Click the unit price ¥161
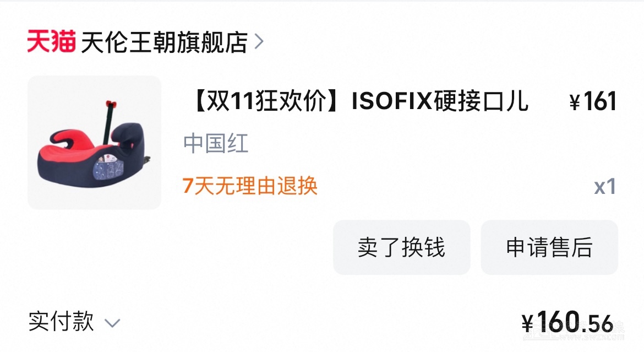 [x=592, y=102]
